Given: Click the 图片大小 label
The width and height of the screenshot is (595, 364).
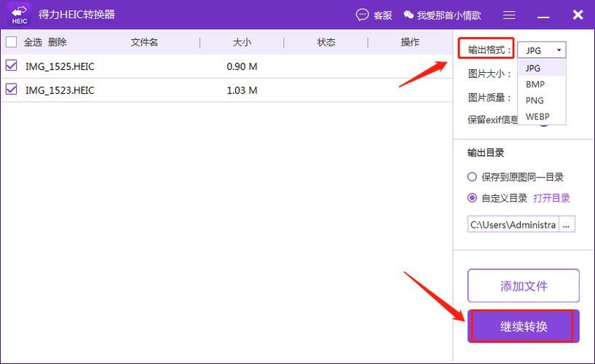Looking at the screenshot, I should click(489, 74).
